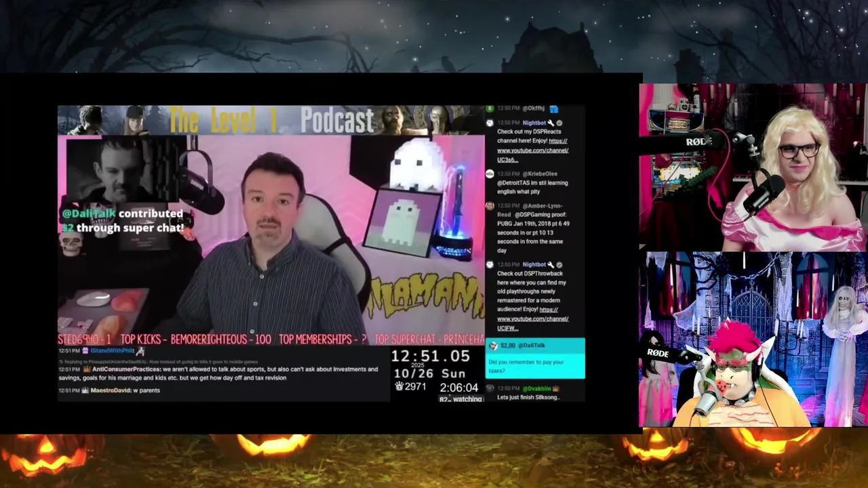
Task: Click KriebeOlee's 'still learning english' message
Action: click(532, 188)
